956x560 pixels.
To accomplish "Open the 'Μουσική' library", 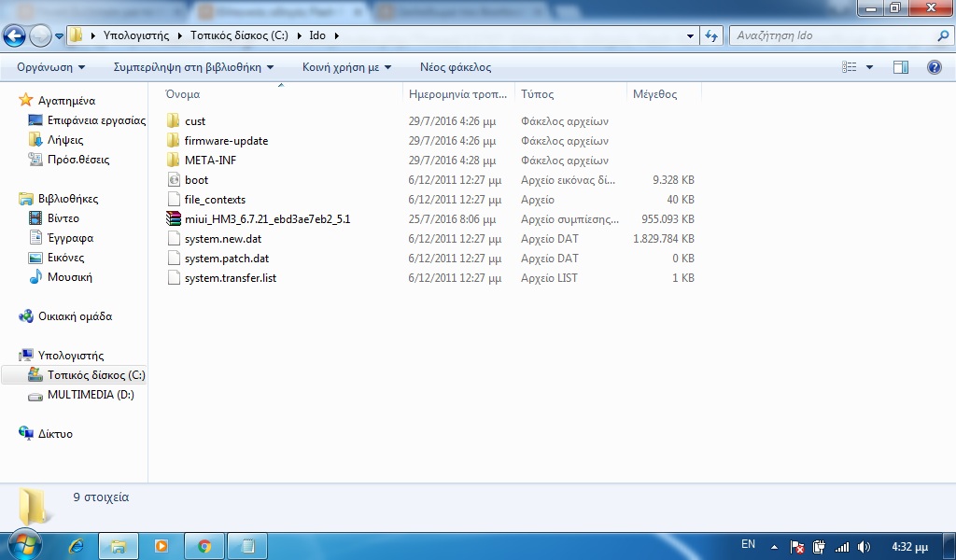I will click(69, 276).
